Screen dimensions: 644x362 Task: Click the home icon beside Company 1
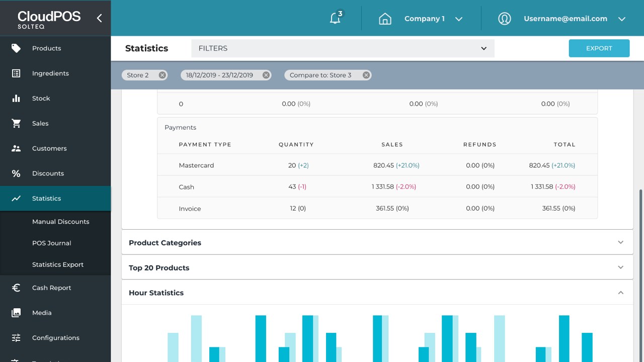pyautogui.click(x=385, y=19)
